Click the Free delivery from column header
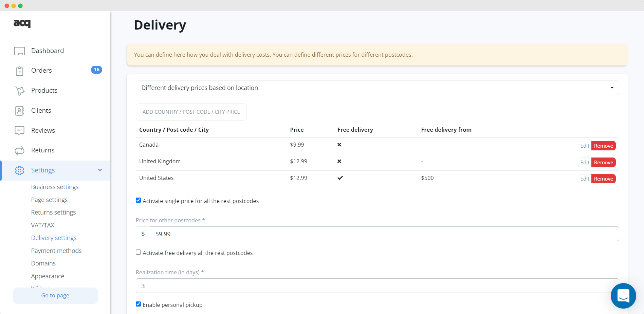Screen dimensions: 644x314 pyautogui.click(x=446, y=130)
